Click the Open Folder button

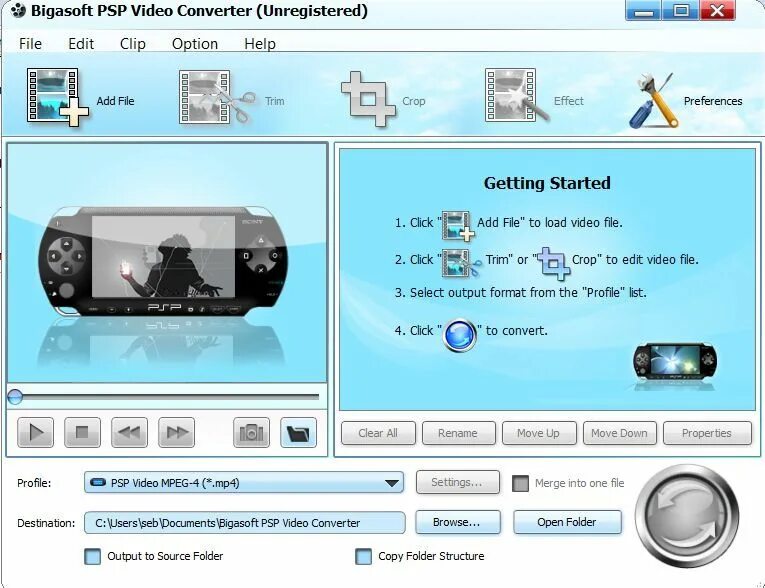[567, 522]
